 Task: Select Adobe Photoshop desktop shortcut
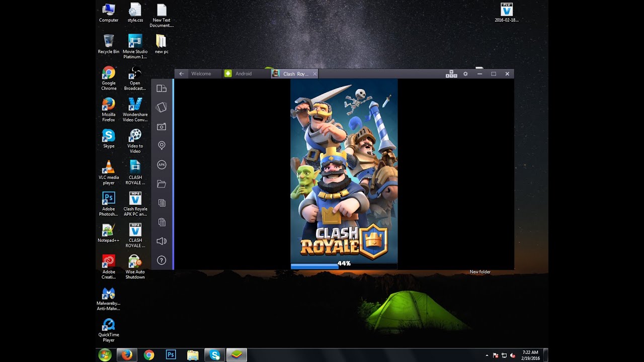click(x=109, y=204)
